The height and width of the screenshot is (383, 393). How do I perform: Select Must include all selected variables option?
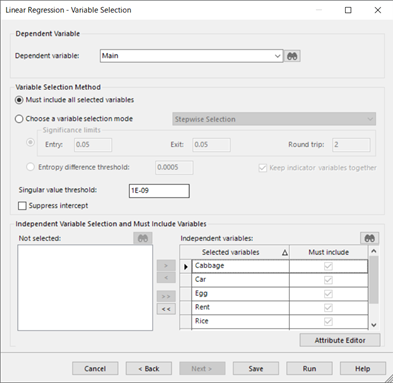pyautogui.click(x=19, y=100)
